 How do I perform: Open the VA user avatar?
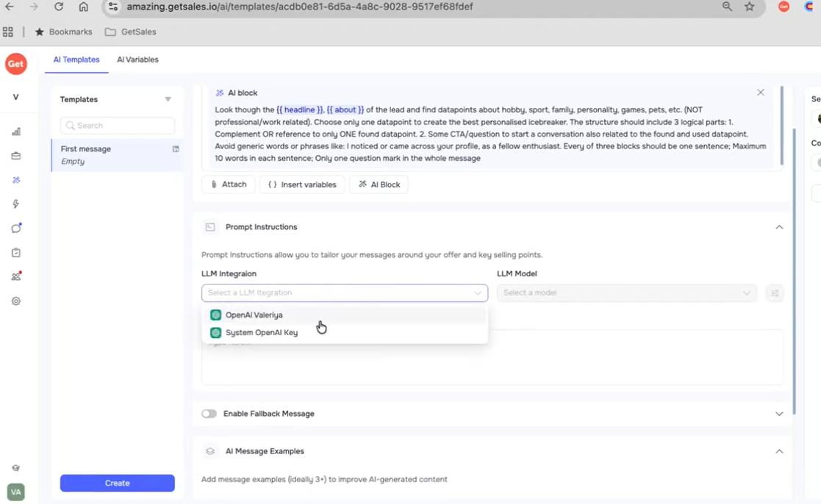pos(15,492)
